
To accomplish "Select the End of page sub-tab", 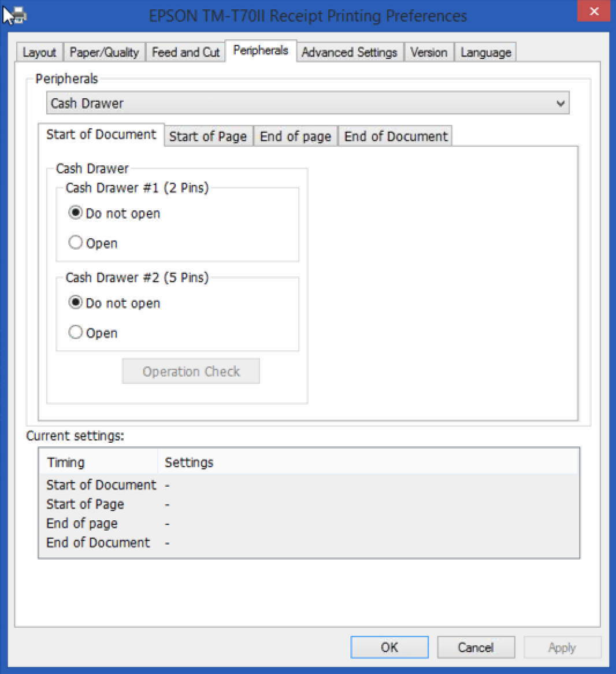I will click(x=295, y=136).
